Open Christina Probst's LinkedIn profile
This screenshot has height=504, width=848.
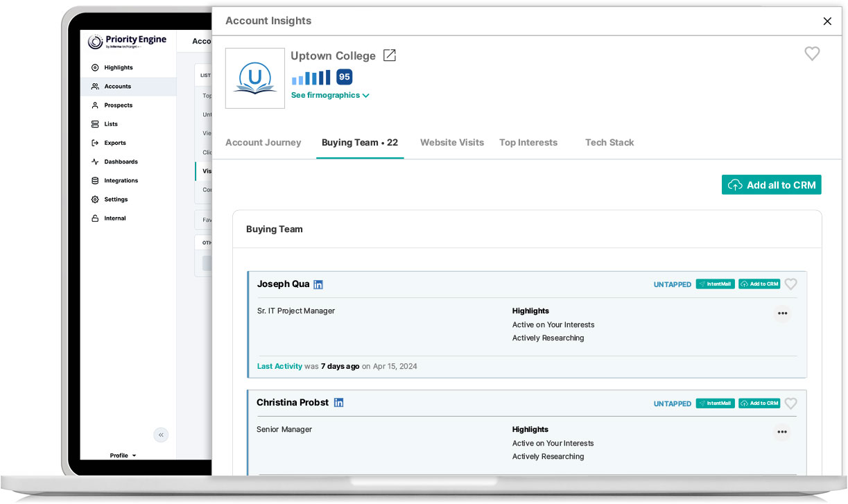(338, 403)
